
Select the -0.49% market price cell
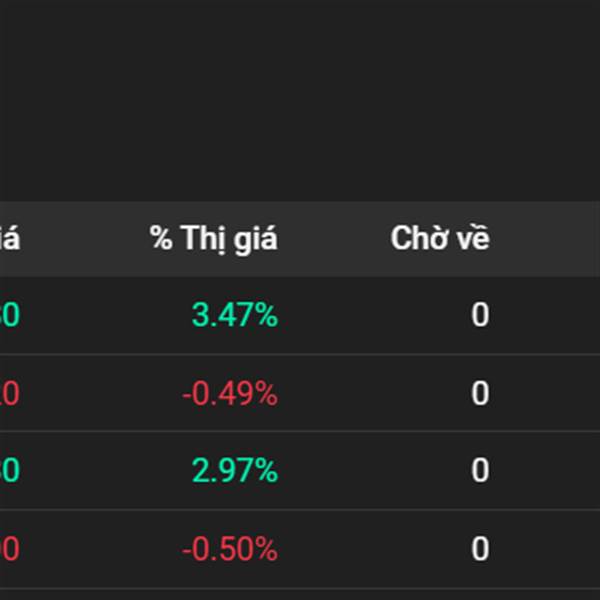(230, 394)
